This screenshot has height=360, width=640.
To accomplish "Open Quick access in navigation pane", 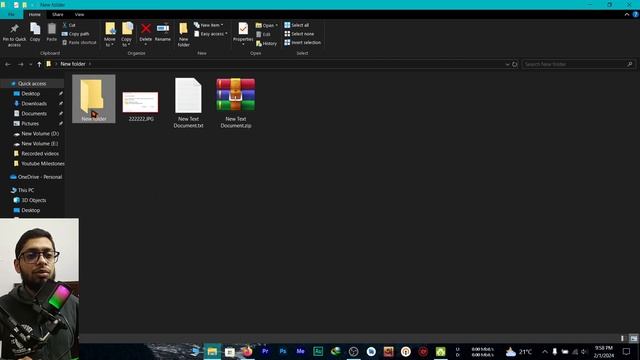I will click(32, 84).
